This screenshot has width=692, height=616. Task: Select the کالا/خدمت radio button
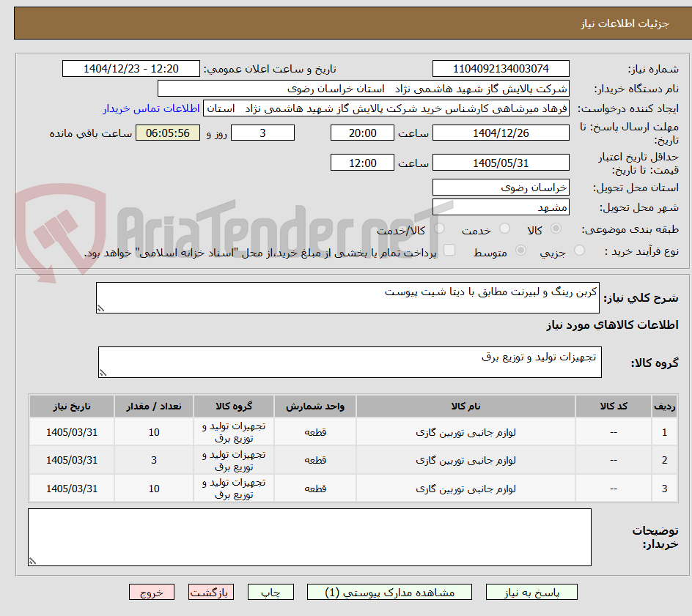pos(439,229)
